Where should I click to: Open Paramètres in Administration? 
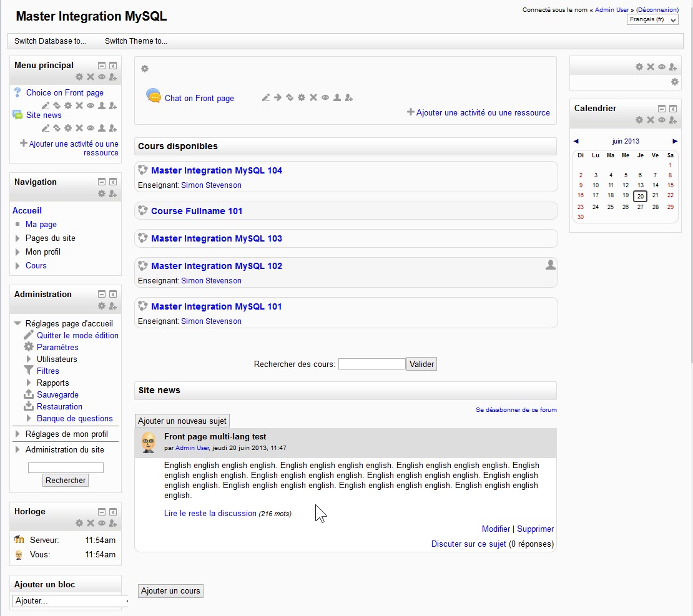[57, 348]
